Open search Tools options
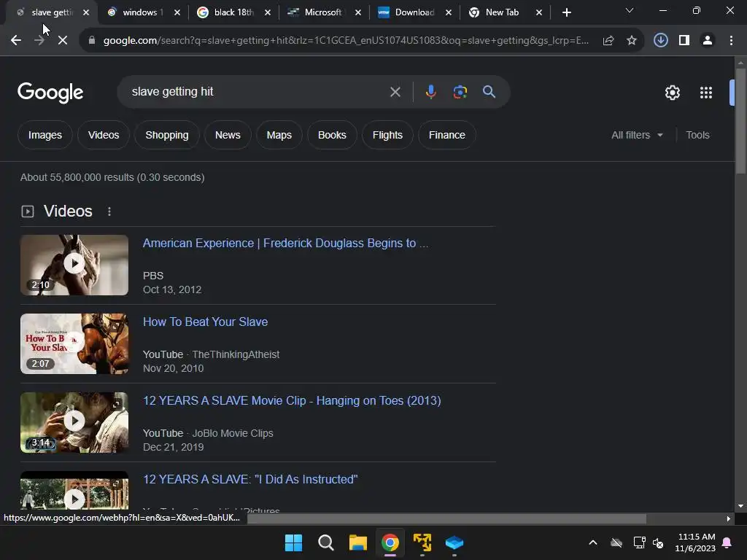The height and width of the screenshot is (560, 747). [x=697, y=135]
